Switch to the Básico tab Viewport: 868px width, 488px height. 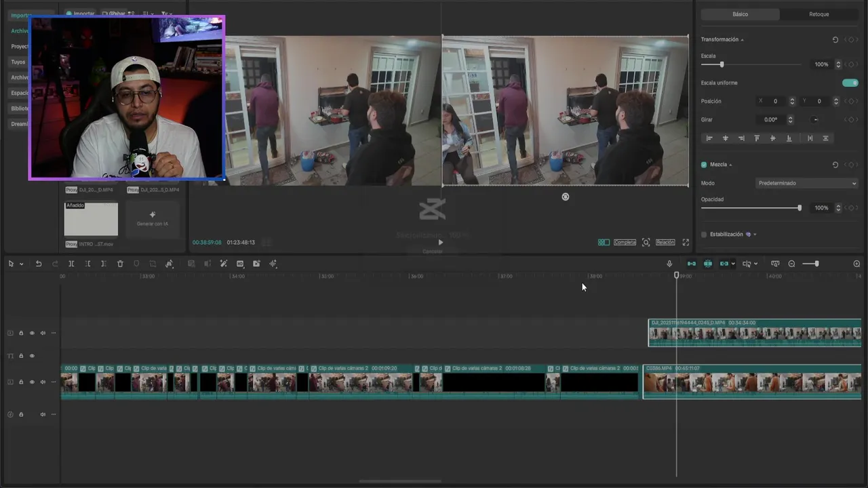[741, 14]
